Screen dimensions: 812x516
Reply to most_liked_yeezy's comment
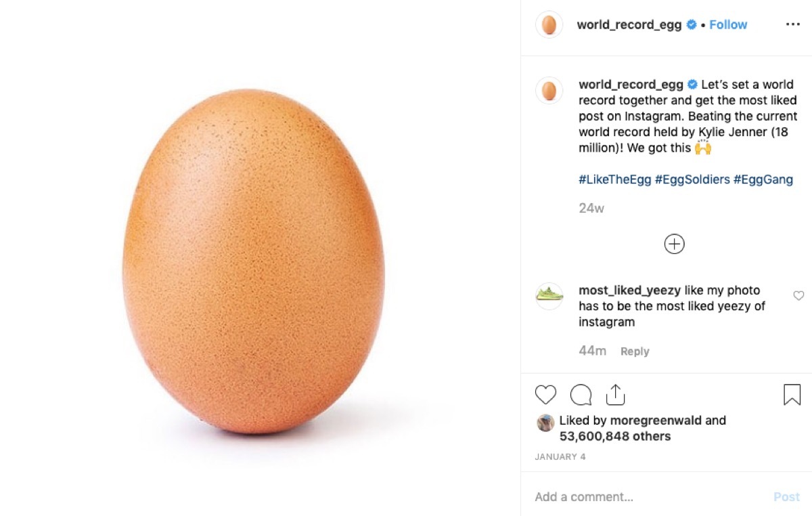coord(634,351)
